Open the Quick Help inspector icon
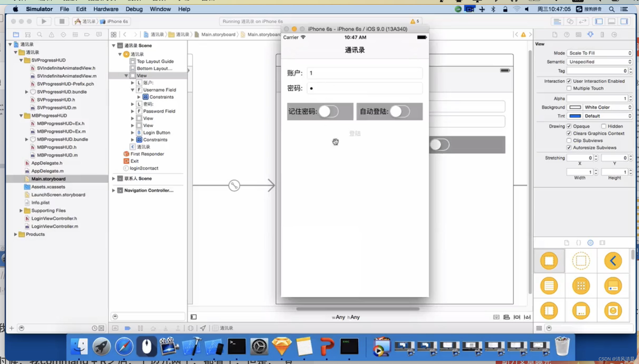Viewport: 639px width, 364px height. point(567,35)
